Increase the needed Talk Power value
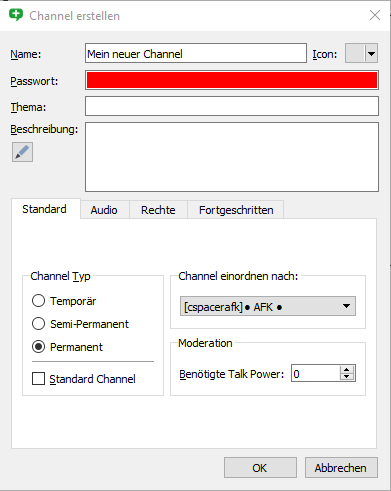This screenshot has width=391, height=491. (x=347, y=369)
